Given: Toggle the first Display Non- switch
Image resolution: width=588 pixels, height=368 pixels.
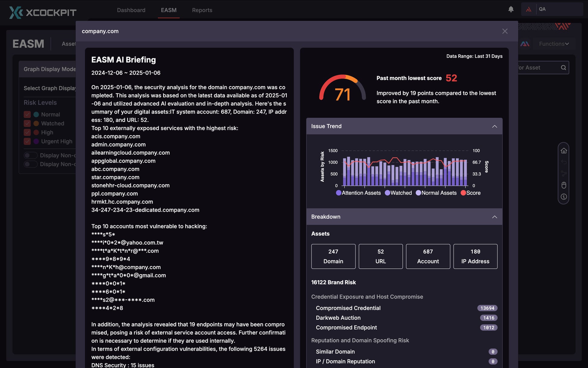Looking at the screenshot, I should pyautogui.click(x=30, y=155).
